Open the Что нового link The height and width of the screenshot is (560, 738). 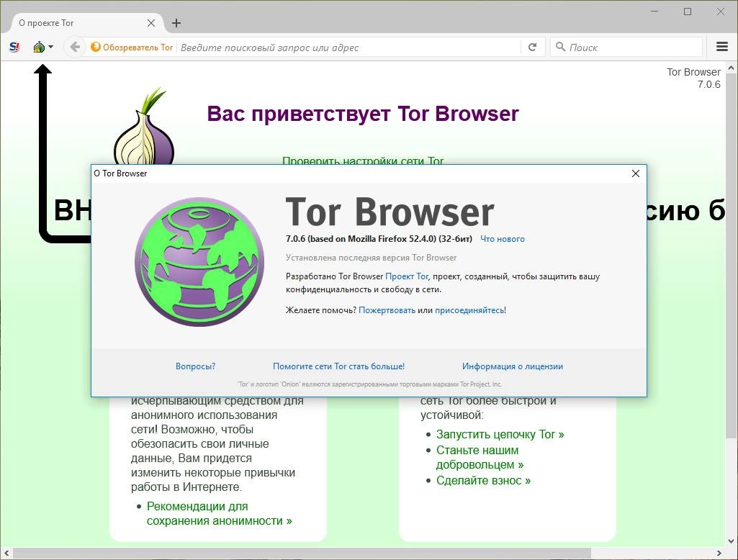[502, 239]
